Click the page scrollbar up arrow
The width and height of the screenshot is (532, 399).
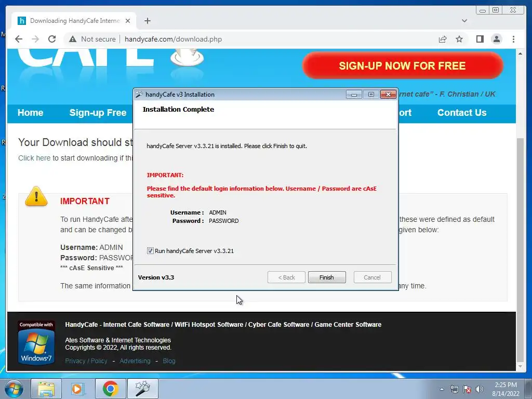pyautogui.click(x=521, y=54)
